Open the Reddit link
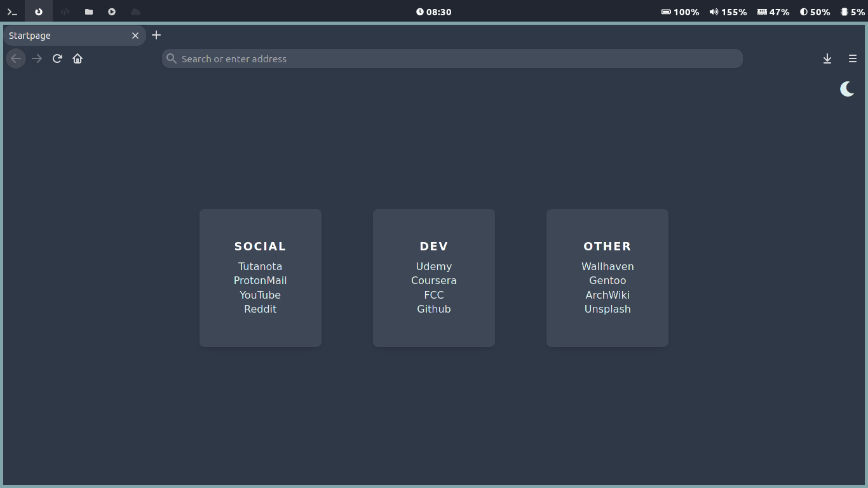The width and height of the screenshot is (868, 488). 261,309
